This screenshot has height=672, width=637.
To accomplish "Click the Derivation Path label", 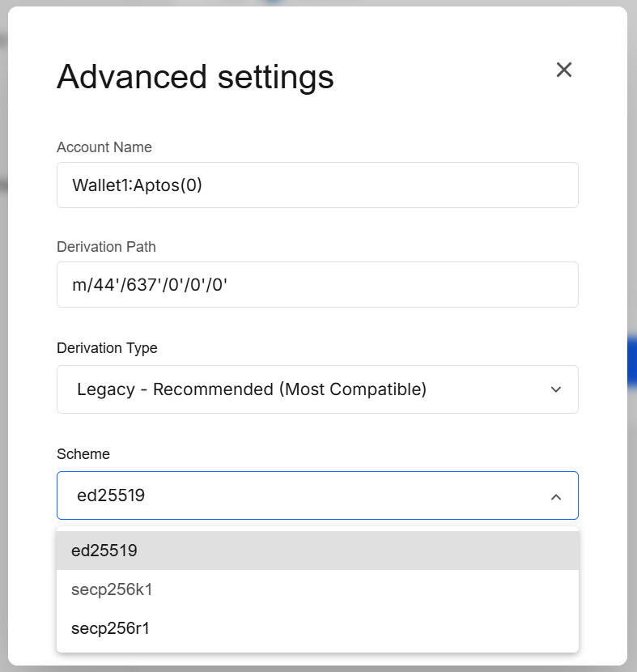I will [x=106, y=247].
